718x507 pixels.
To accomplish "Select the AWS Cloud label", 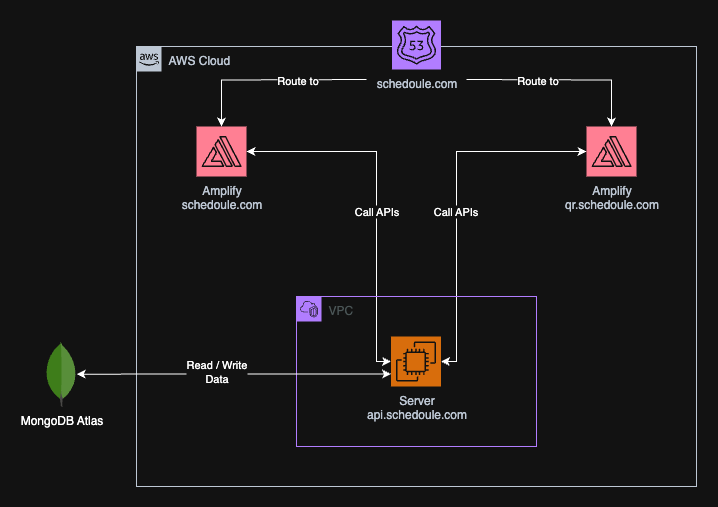I will click(199, 60).
